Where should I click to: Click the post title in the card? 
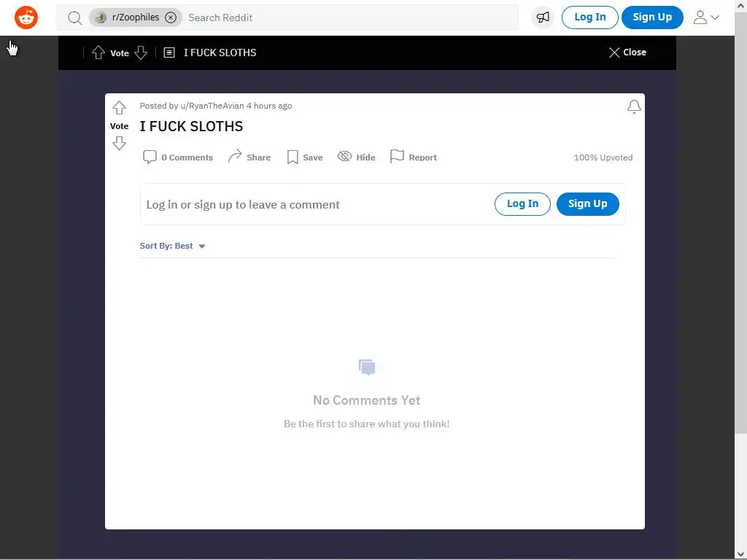tap(191, 126)
